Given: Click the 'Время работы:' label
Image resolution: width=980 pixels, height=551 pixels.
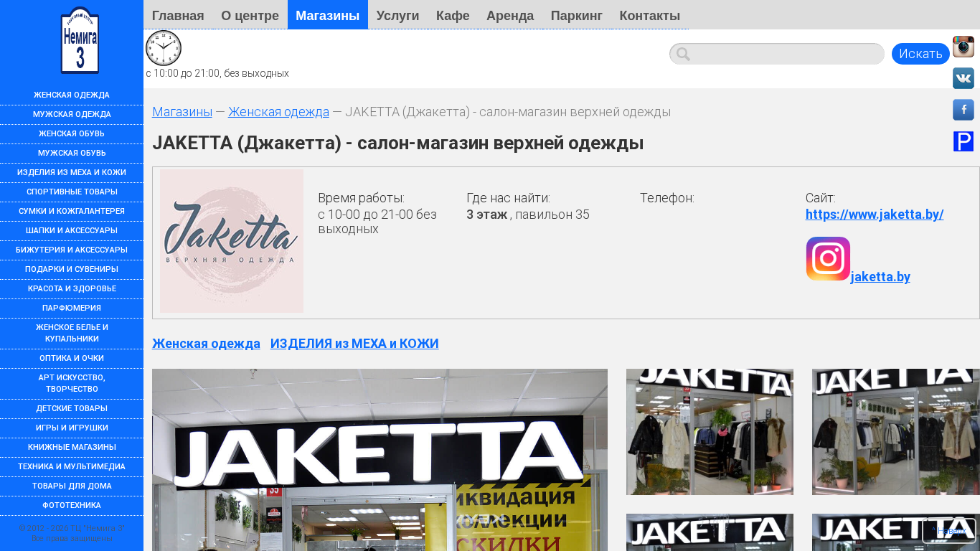Looking at the screenshot, I should [x=361, y=198].
